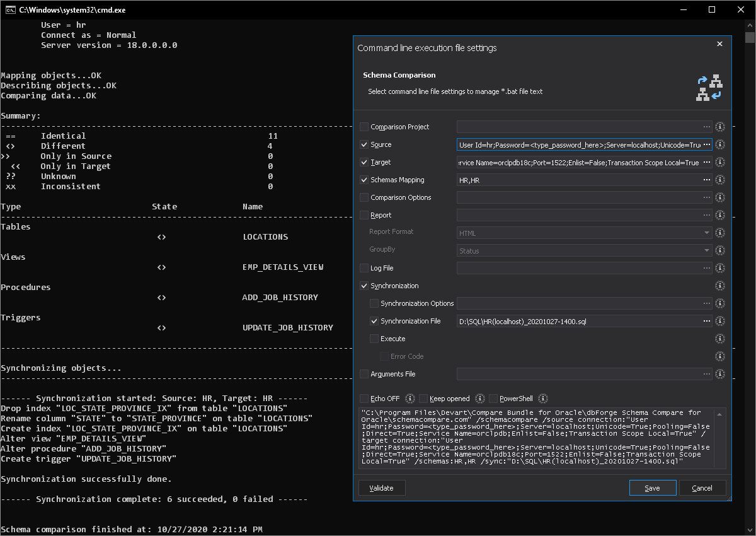This screenshot has height=536, width=756.
Task: Close the command line settings dialog
Action: pos(720,44)
